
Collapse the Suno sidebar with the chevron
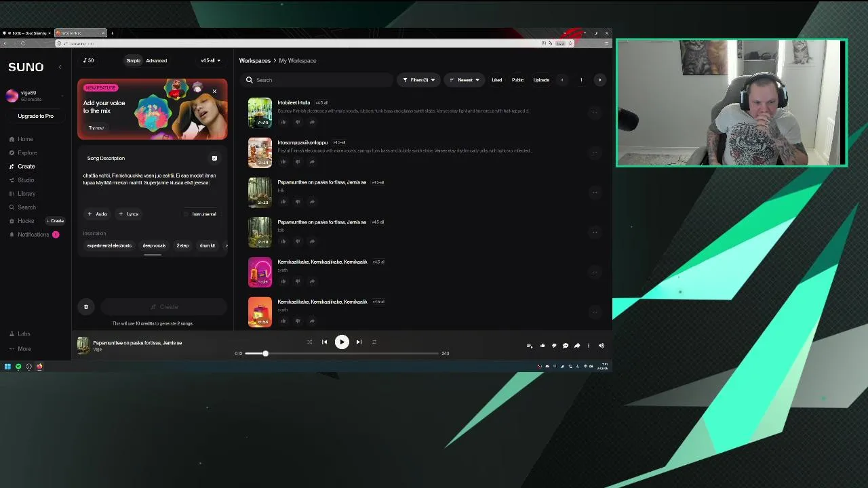click(60, 66)
